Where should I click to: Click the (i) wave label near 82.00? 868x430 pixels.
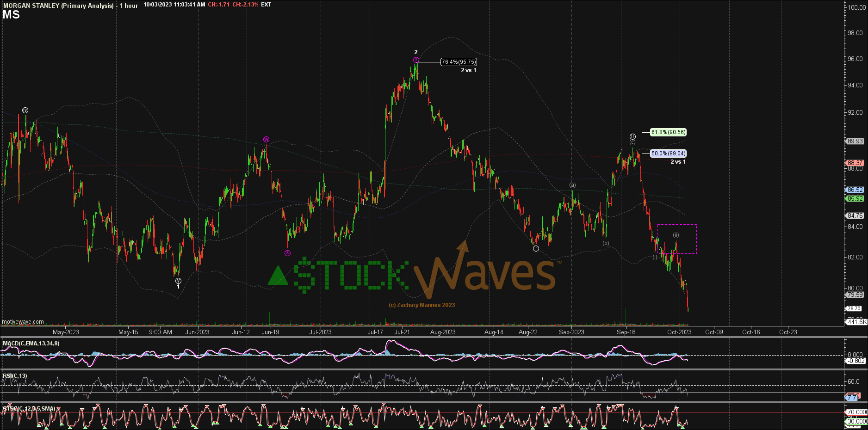[655, 257]
